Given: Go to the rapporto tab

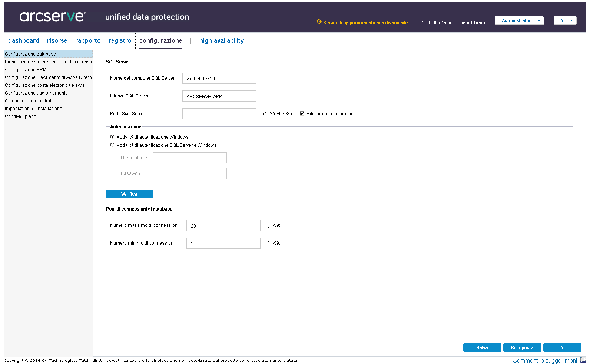Looking at the screenshot, I should tap(88, 41).
